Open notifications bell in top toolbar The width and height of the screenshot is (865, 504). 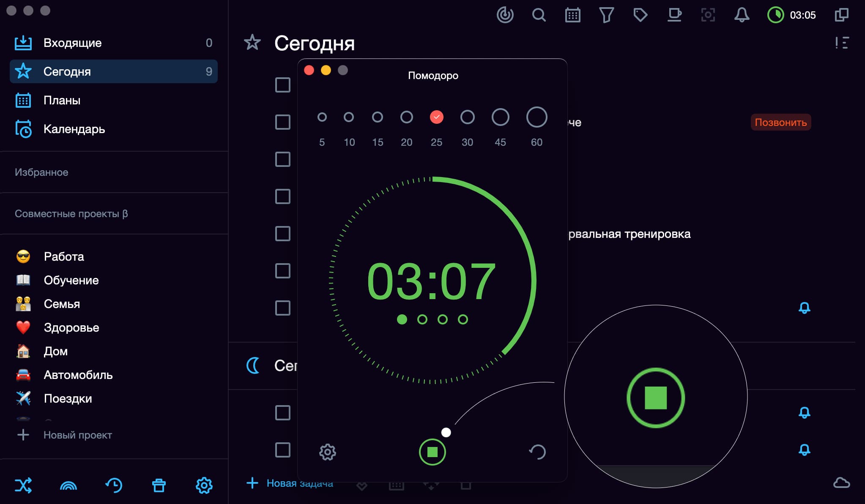point(742,15)
